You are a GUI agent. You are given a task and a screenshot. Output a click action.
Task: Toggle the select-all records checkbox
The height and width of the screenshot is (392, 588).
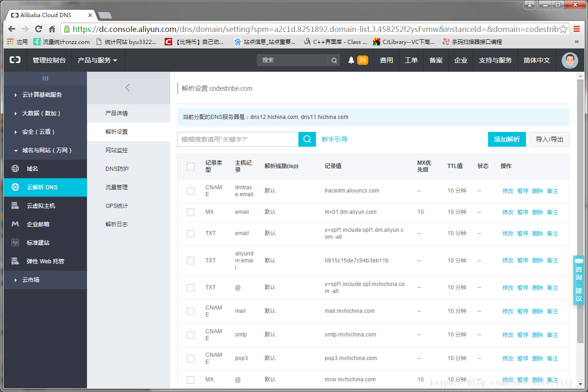click(191, 167)
